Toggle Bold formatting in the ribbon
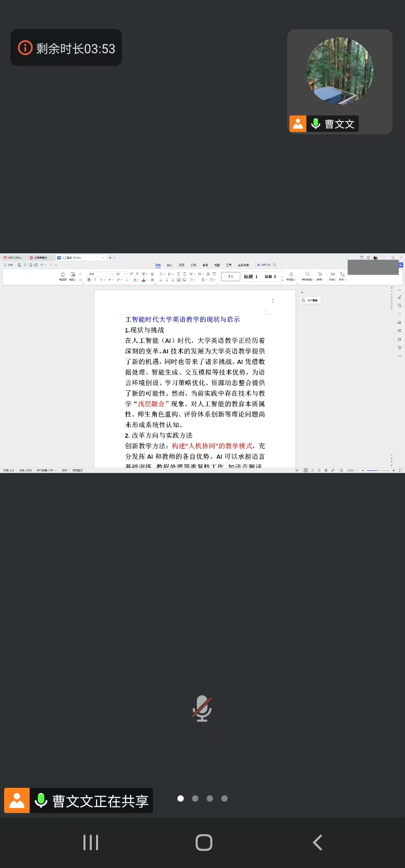The height and width of the screenshot is (868, 405). point(89,280)
